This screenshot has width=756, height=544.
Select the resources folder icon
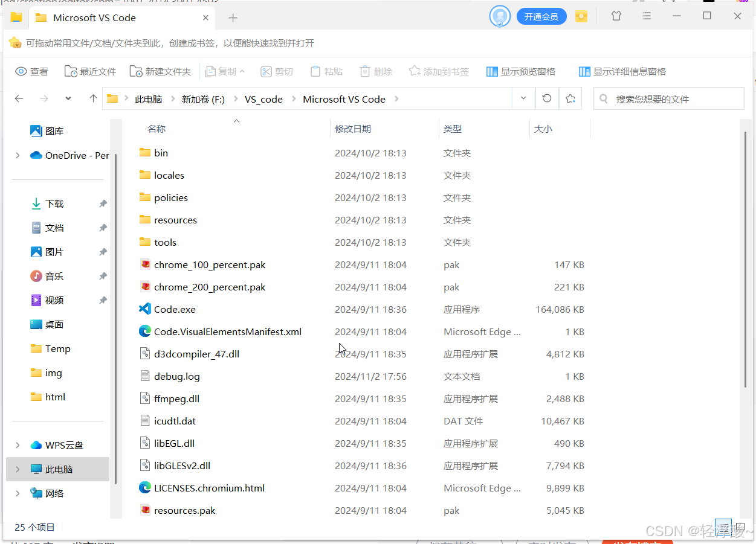[145, 220]
